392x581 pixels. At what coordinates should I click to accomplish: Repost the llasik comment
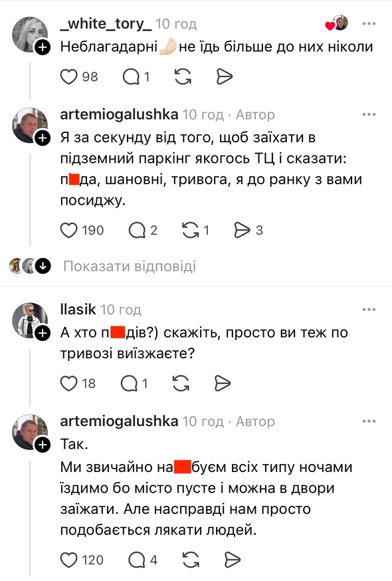point(181,384)
